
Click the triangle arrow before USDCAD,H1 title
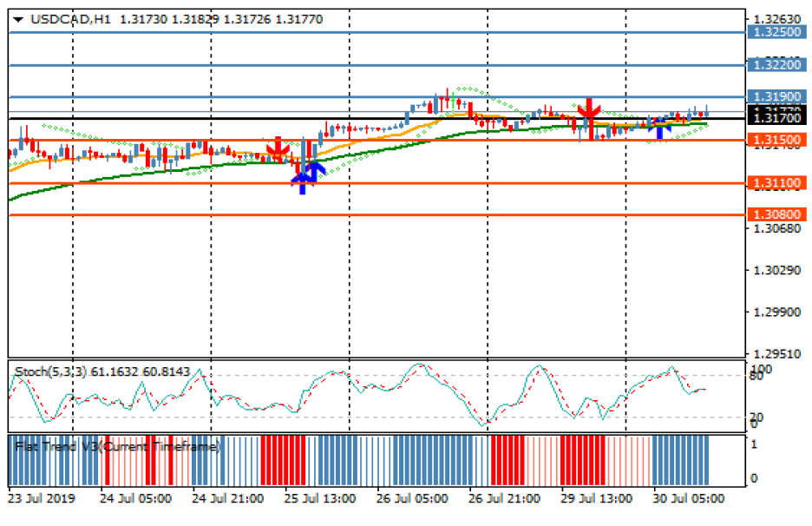[19, 19]
